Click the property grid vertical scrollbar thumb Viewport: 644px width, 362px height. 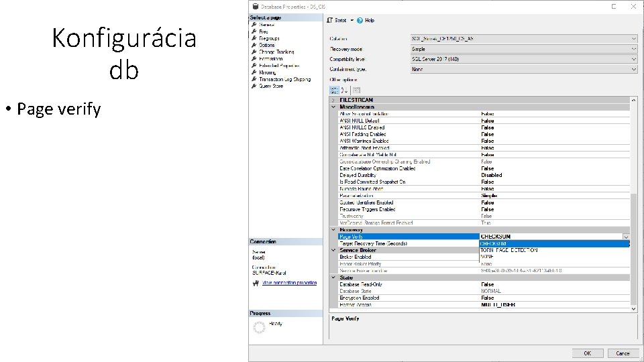click(x=633, y=249)
